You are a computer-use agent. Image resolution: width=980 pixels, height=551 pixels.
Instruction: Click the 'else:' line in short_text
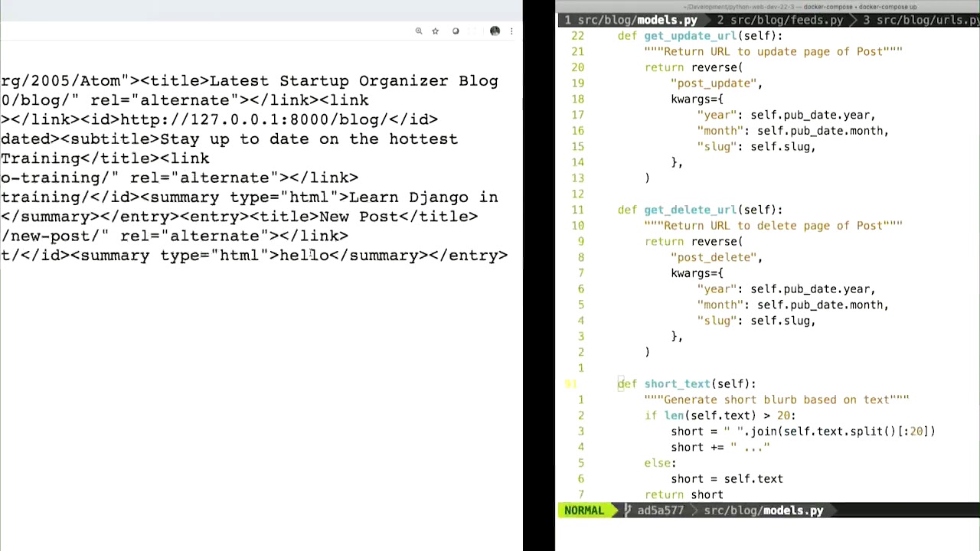(x=660, y=463)
